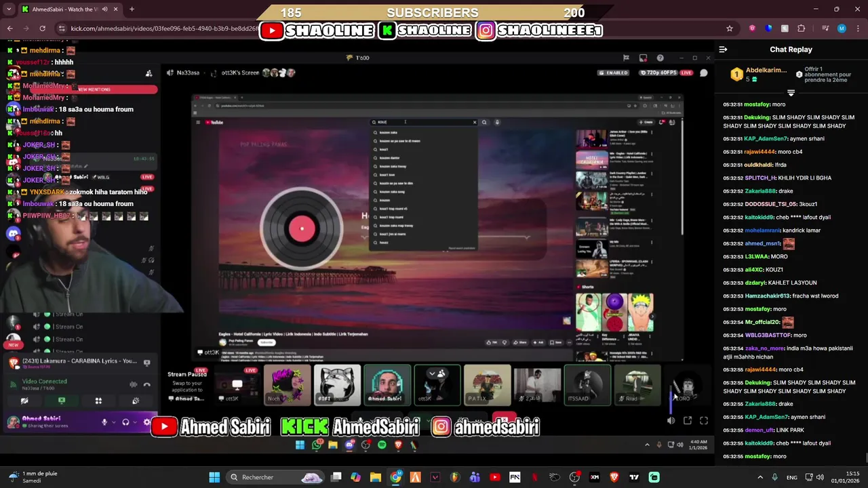Go forward in Chrome
The width and height of the screenshot is (868, 488).
coord(26,28)
